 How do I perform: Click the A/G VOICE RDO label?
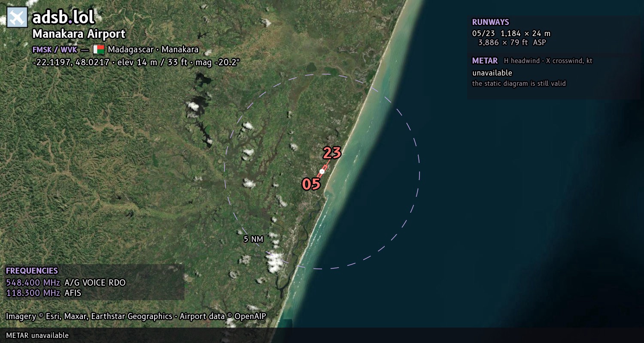[95, 283]
